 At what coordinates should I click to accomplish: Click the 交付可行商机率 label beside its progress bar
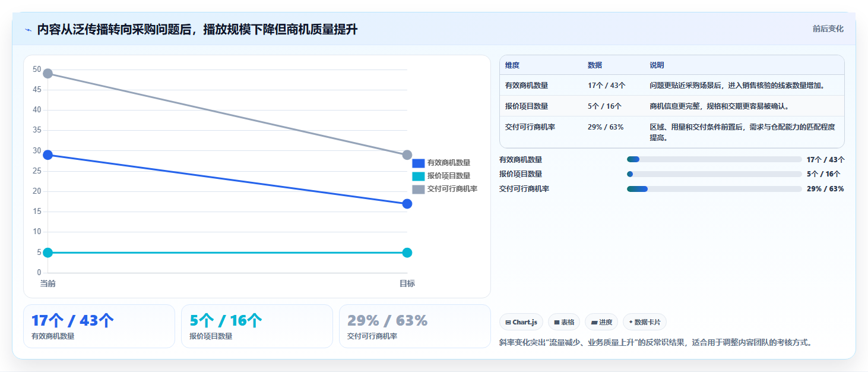click(x=524, y=189)
